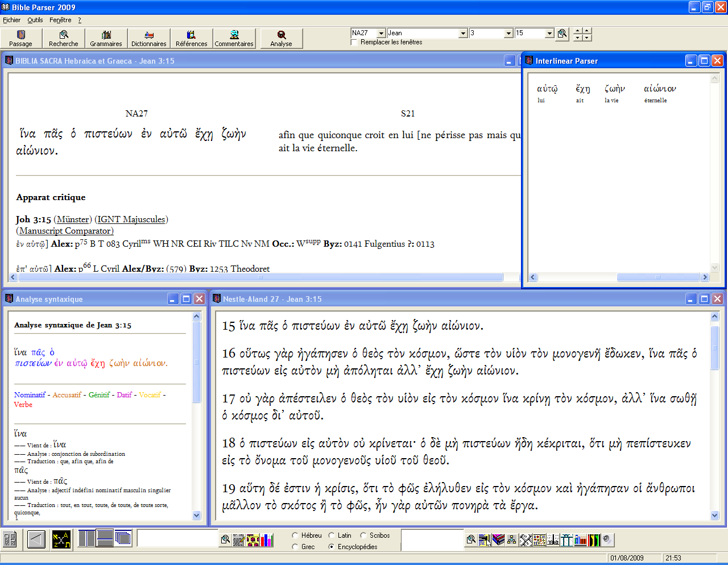
Task: Click the yellow grid with red blocks icon
Action: 253,539
